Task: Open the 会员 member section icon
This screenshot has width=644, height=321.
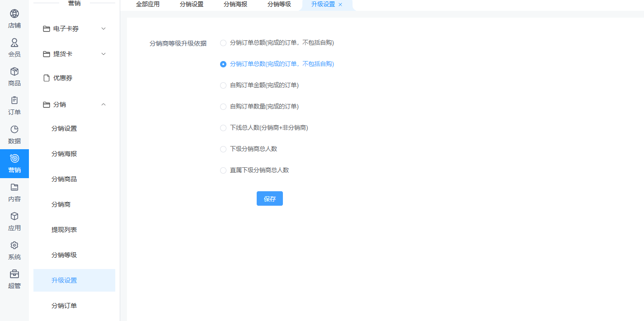Action: 14,42
